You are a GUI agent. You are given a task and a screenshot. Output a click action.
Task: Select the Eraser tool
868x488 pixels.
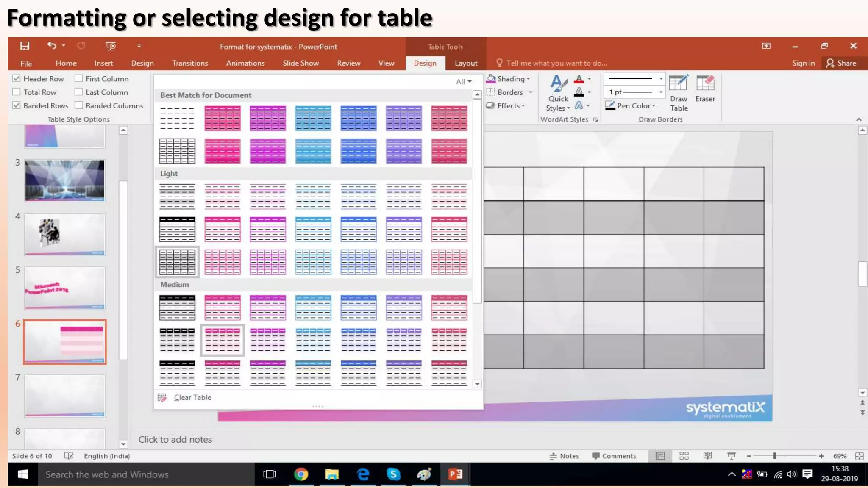coord(705,89)
